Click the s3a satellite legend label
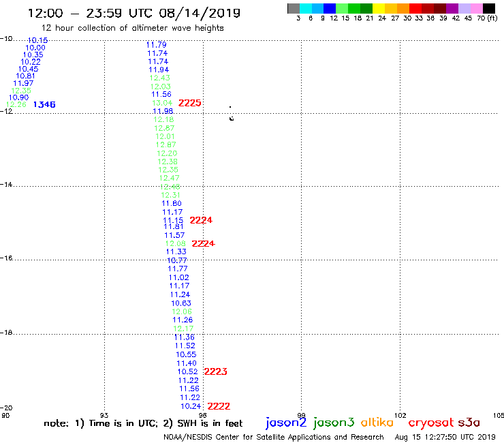The height and width of the screenshot is (443, 504). (x=469, y=423)
